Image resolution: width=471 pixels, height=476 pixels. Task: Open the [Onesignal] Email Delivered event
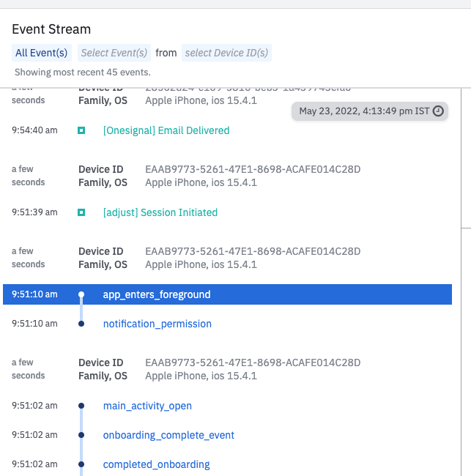166,130
